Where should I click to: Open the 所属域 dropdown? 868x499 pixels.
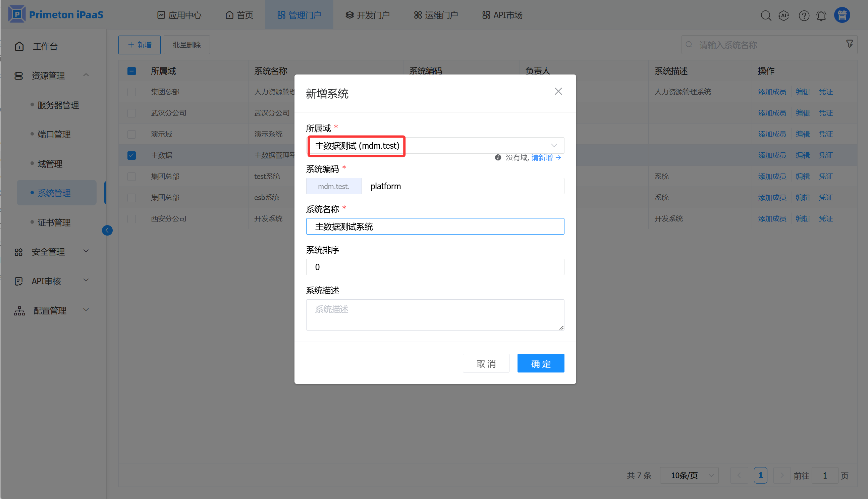tap(435, 146)
